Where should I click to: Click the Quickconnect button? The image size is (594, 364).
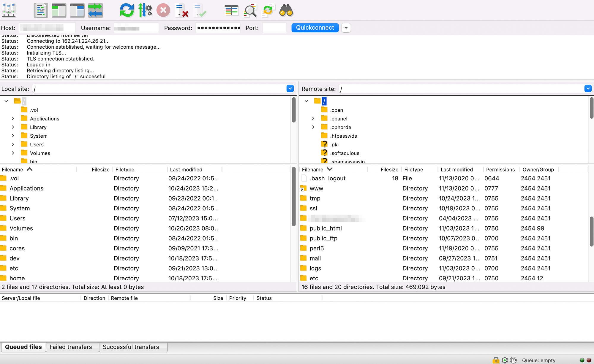(315, 28)
